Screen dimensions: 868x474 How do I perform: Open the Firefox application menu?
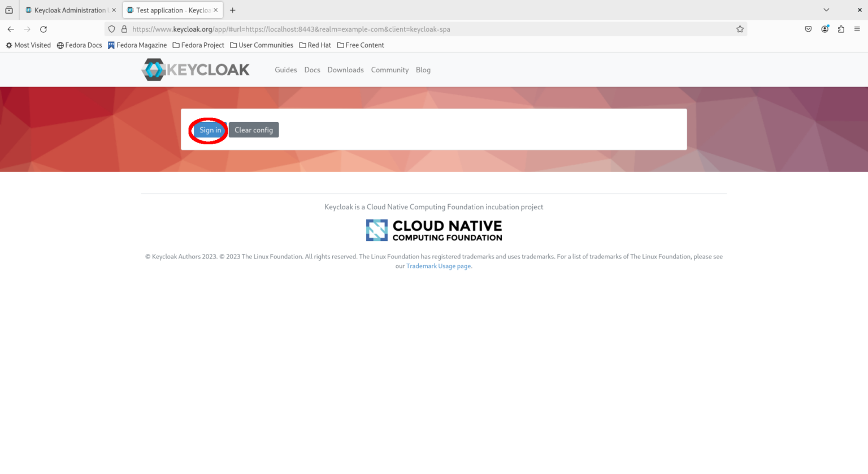click(x=858, y=29)
